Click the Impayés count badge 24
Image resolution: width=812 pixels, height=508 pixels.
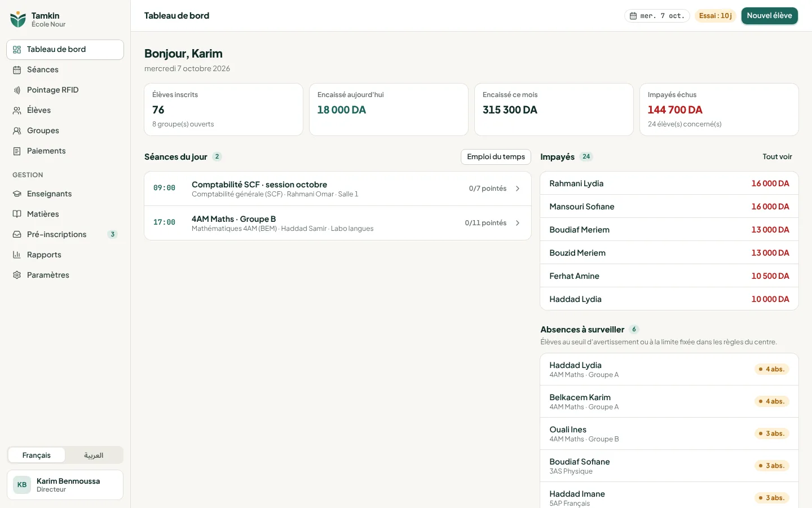586,157
